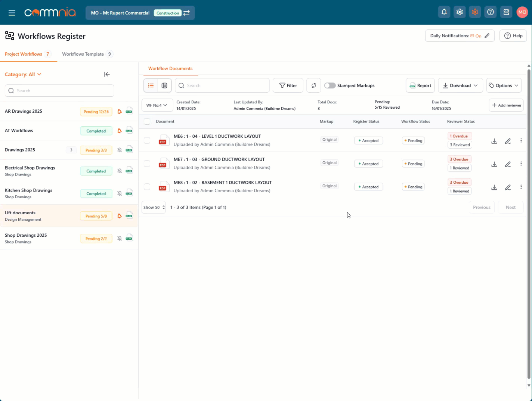Open the notifications bell icon

click(x=444, y=12)
